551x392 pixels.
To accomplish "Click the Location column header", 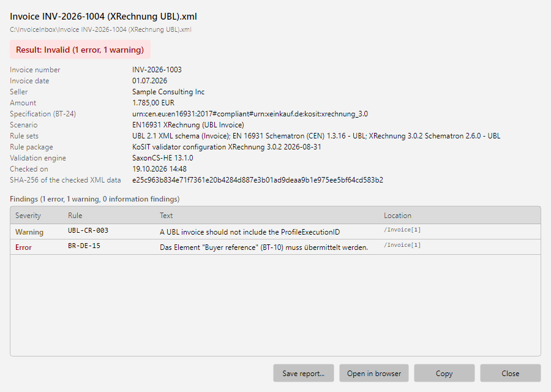I will pos(397,216).
